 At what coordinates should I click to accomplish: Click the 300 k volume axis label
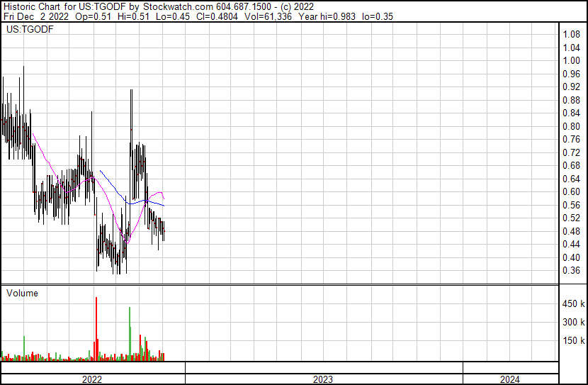[573, 323]
